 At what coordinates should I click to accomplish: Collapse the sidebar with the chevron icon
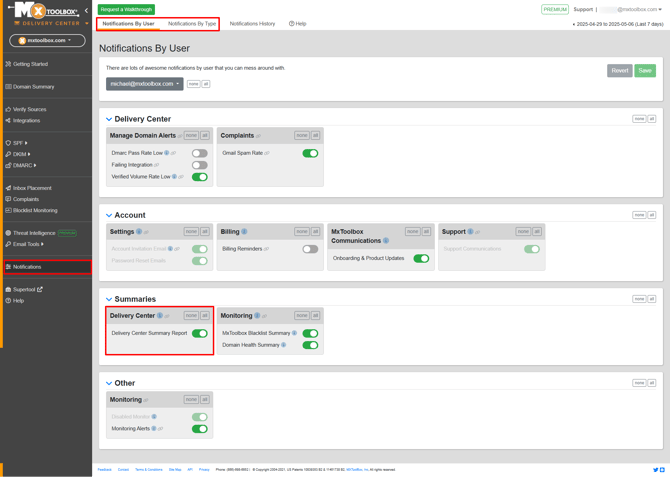[86, 10]
